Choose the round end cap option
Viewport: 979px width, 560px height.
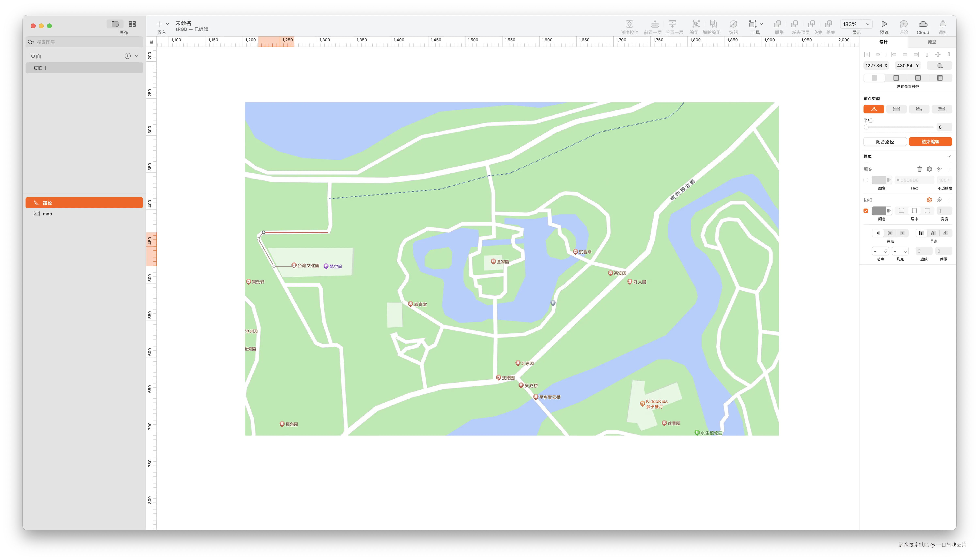pyautogui.click(x=890, y=233)
